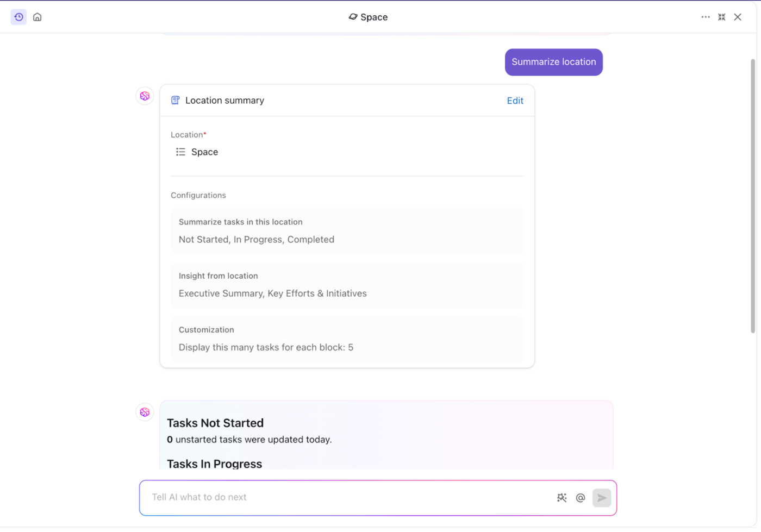Click the Space location name in the card
This screenshot has width=761, height=532.
(x=204, y=152)
